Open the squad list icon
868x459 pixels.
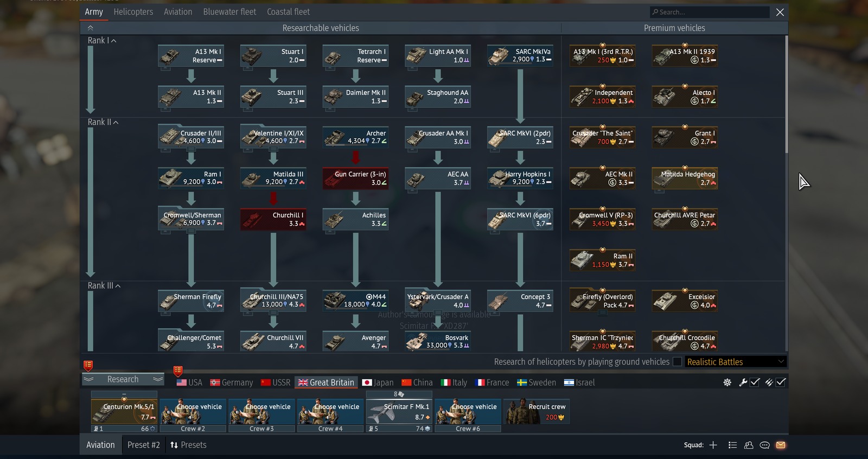732,445
